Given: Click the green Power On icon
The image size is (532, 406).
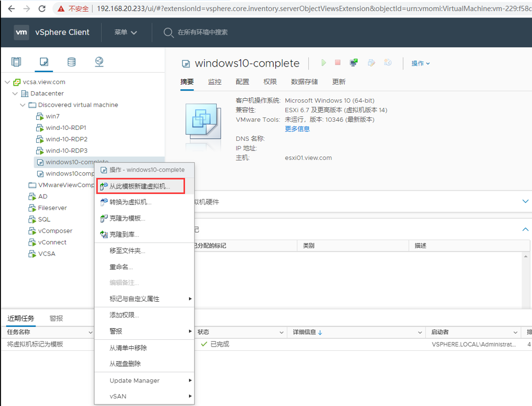Looking at the screenshot, I should (324, 63).
